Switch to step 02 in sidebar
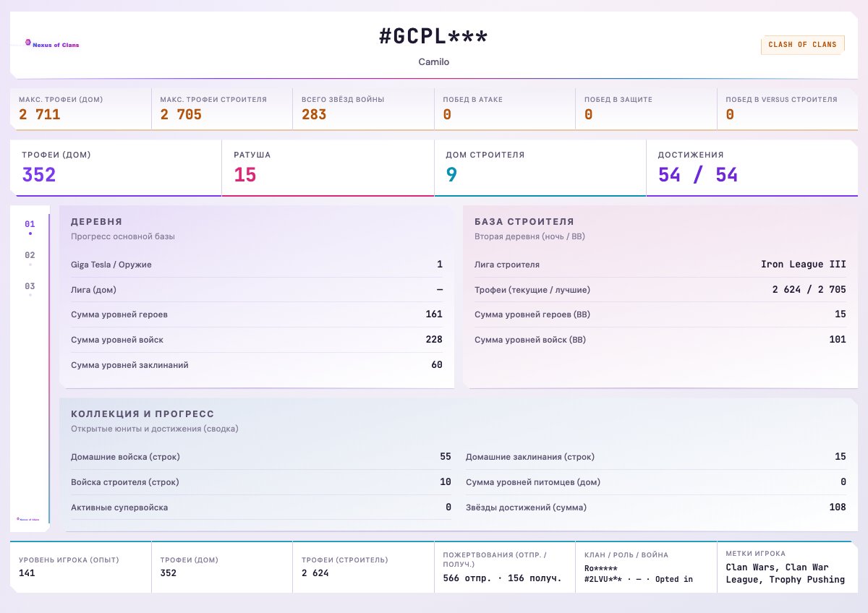The image size is (868, 613). 30,255
